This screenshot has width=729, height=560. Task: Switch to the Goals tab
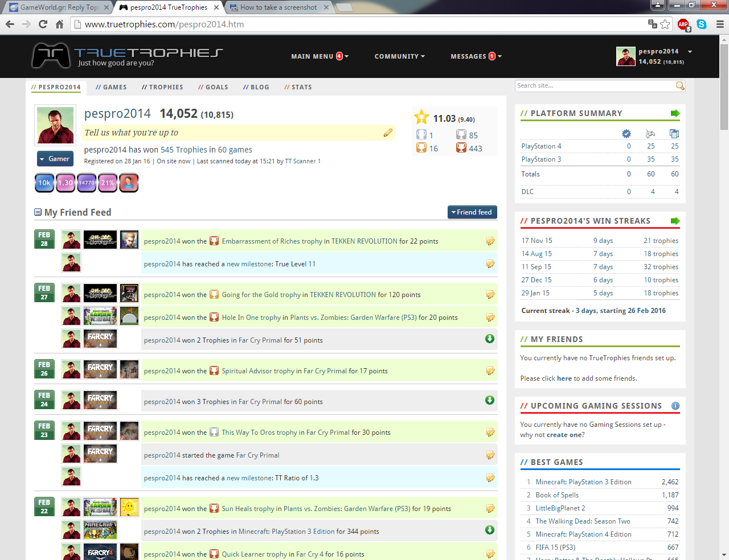point(213,87)
